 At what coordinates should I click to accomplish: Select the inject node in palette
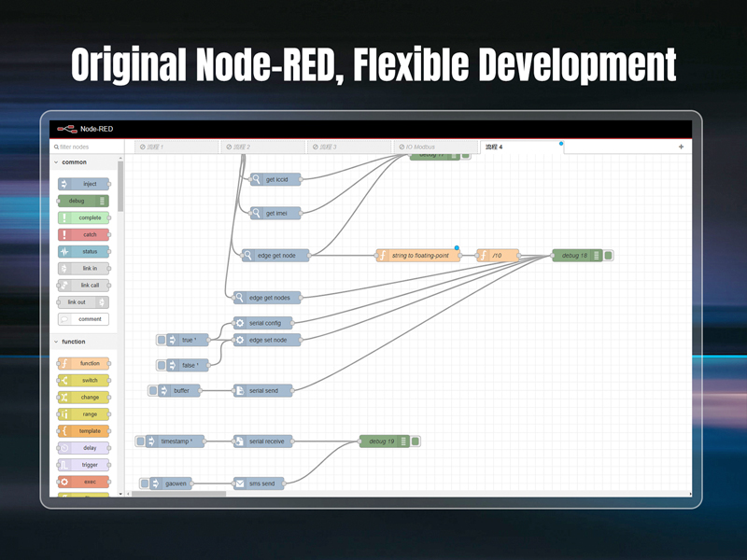pos(84,184)
